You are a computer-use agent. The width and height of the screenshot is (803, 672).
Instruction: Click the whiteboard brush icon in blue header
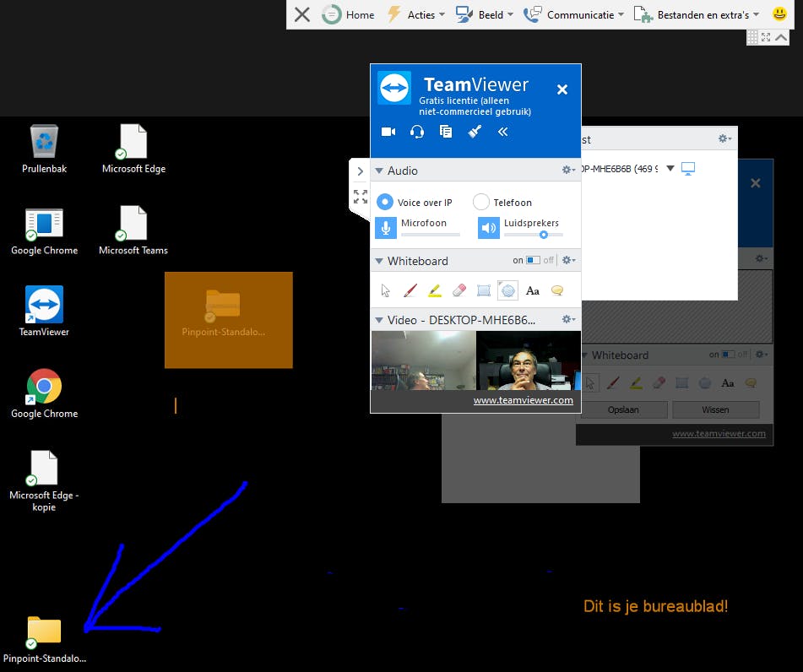click(475, 132)
